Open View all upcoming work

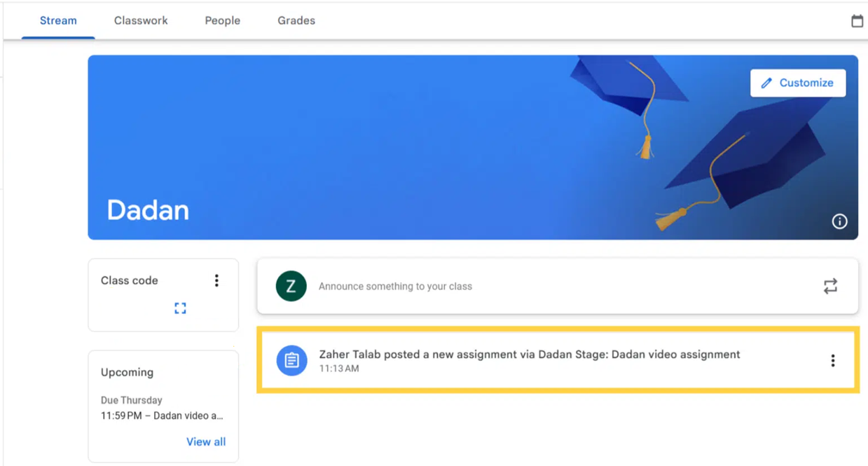click(x=206, y=441)
